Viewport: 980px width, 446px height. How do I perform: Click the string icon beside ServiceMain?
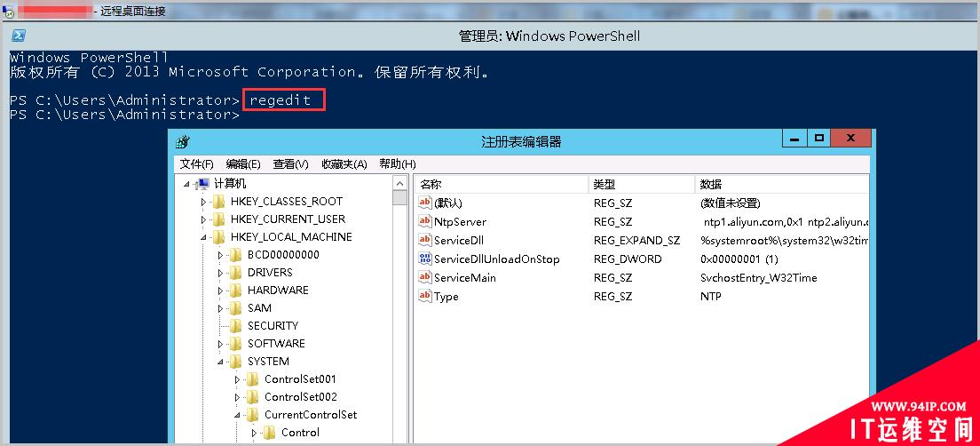point(425,277)
